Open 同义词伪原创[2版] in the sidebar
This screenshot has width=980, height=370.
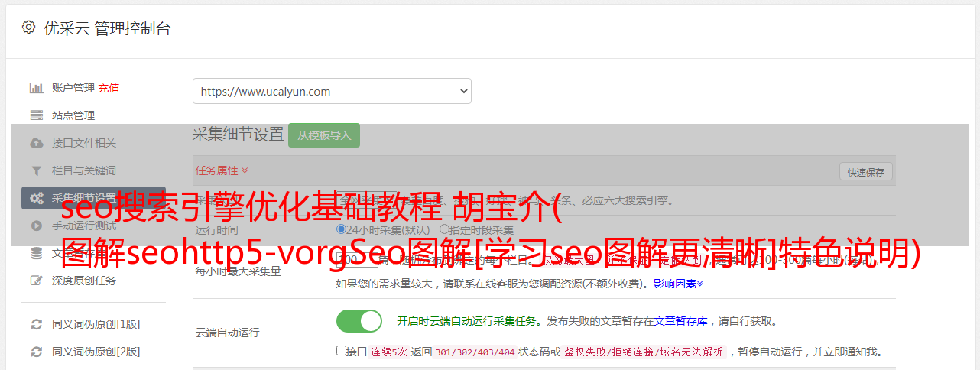coord(96,352)
